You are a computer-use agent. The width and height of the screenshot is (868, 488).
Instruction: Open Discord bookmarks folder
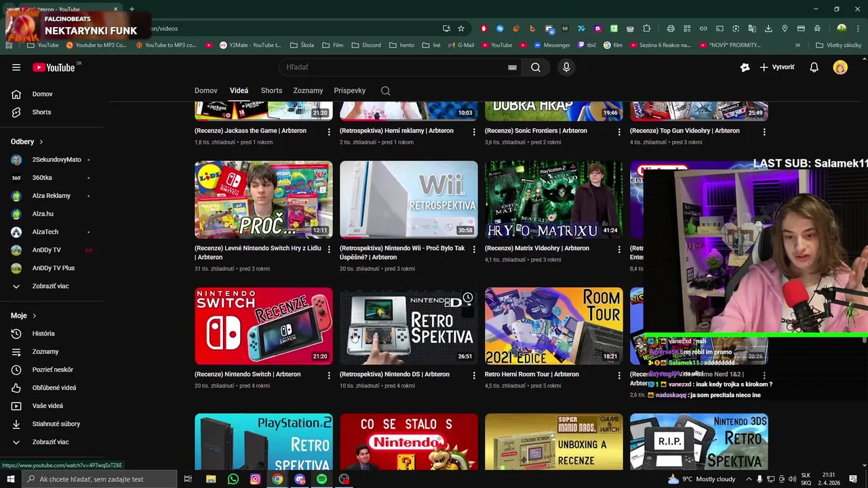pyautogui.click(x=366, y=45)
